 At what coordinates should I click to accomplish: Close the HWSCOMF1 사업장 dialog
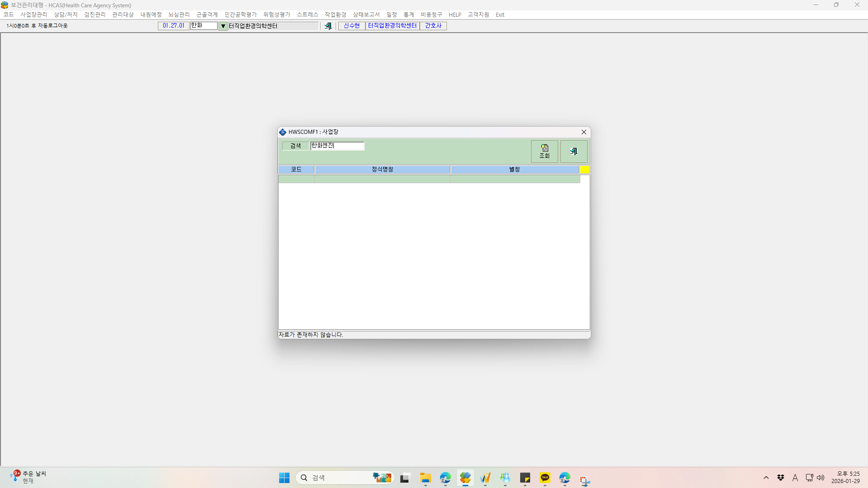(x=584, y=132)
